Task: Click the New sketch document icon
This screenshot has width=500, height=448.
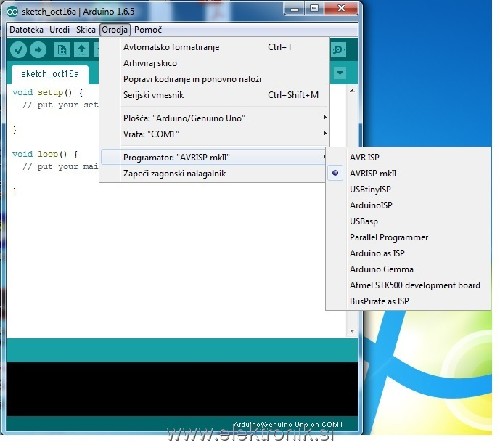Action: (x=62, y=50)
